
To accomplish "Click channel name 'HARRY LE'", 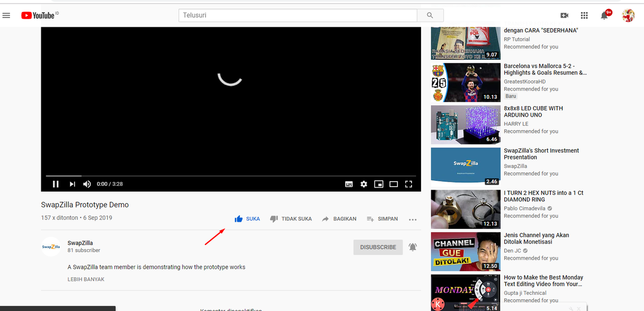I will click(517, 124).
